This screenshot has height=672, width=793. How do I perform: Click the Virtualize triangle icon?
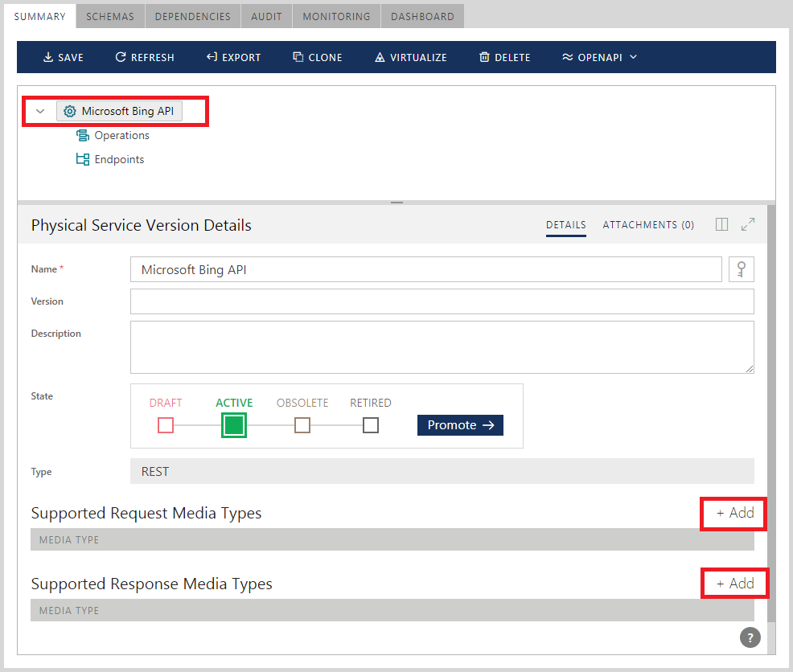coord(380,57)
